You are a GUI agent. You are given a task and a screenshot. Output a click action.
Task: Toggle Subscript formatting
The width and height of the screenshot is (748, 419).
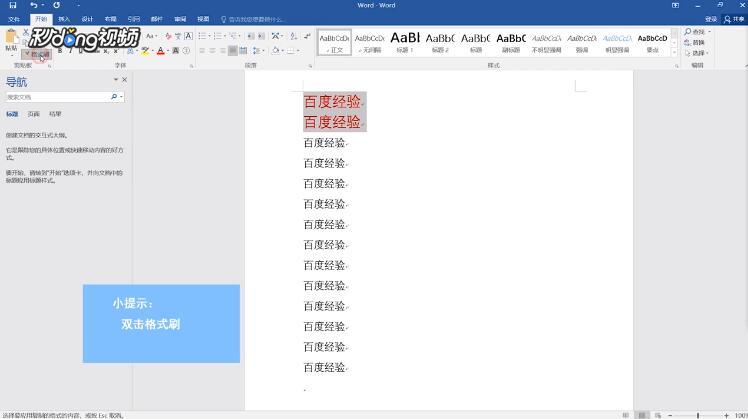pyautogui.click(x=106, y=51)
